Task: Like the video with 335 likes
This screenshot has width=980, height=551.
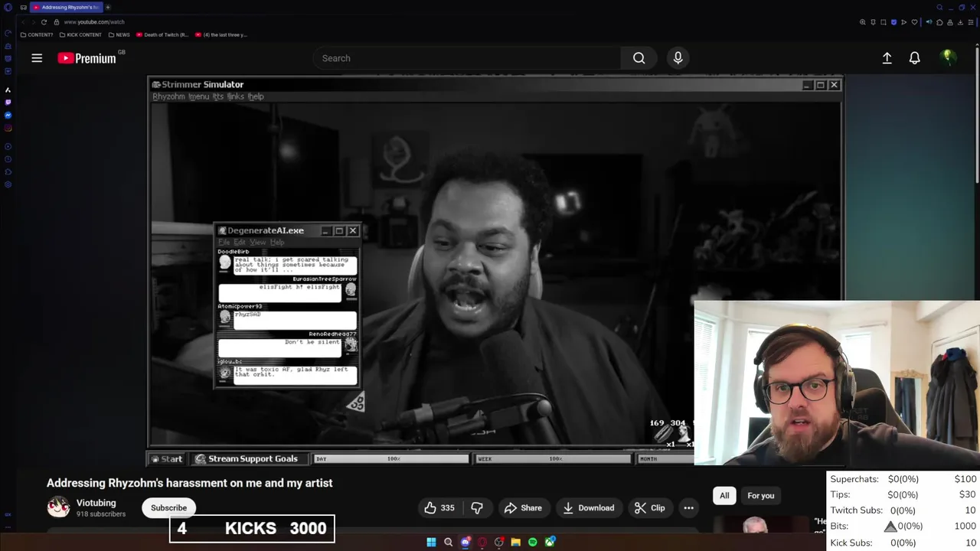Action: [x=439, y=507]
